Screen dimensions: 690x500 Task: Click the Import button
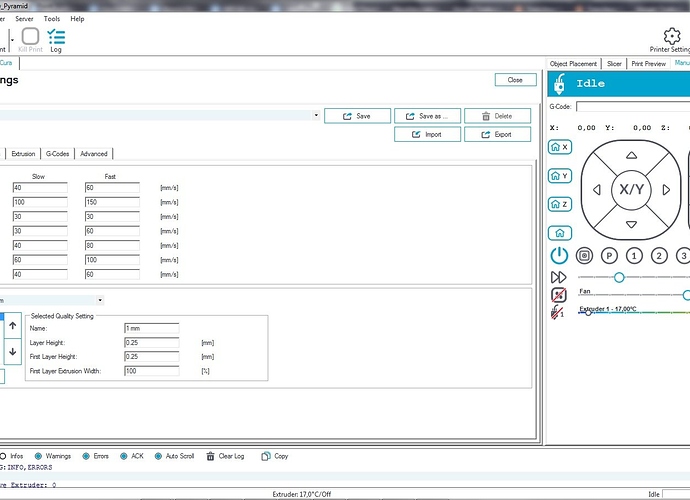pos(427,134)
